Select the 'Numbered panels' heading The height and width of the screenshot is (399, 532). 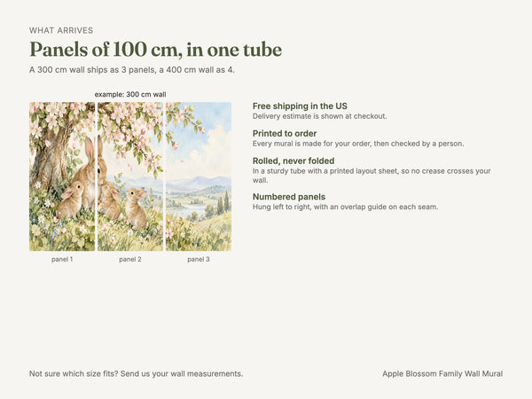[289, 197]
